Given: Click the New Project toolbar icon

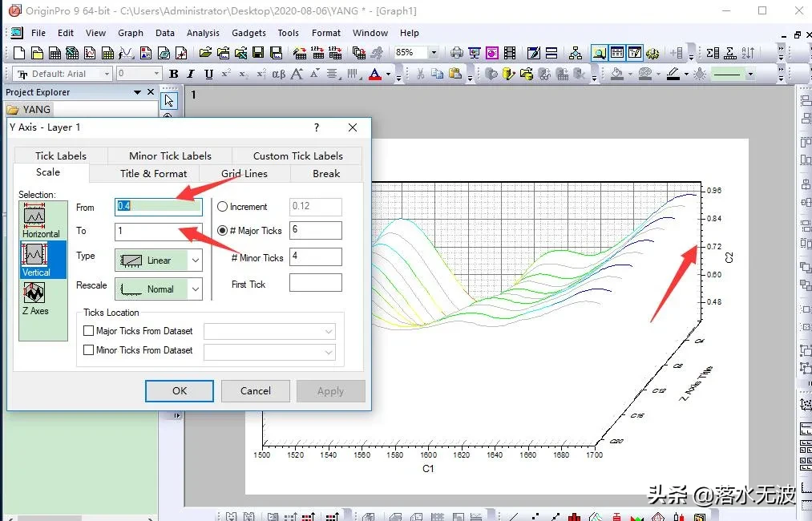Looking at the screenshot, I should pyautogui.click(x=20, y=53).
